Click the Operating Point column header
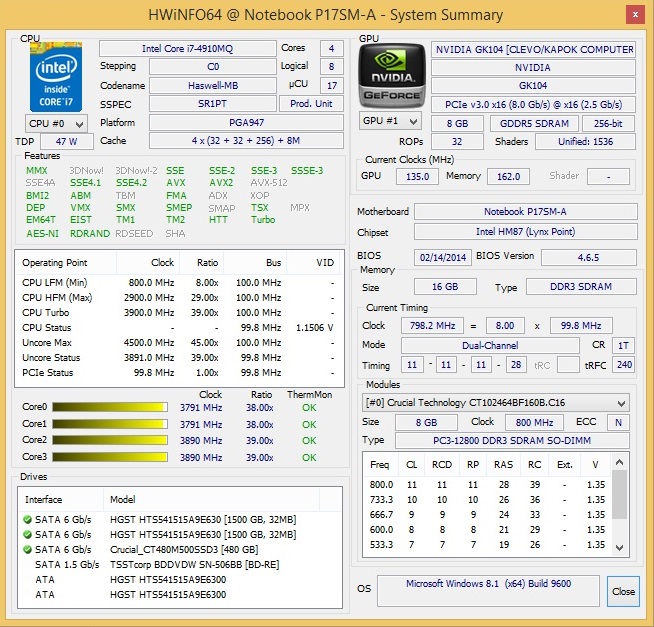The image size is (654, 627). (x=65, y=263)
